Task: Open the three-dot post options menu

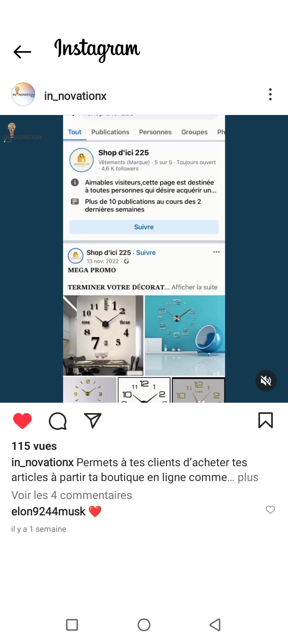Action: tap(270, 94)
